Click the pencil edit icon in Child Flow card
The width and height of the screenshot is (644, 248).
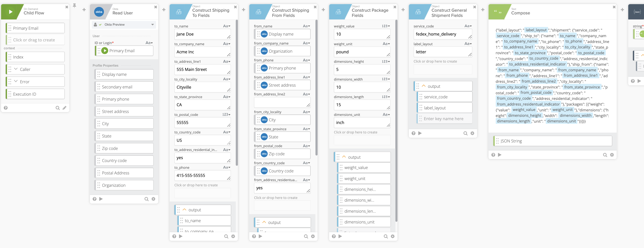coord(65,108)
